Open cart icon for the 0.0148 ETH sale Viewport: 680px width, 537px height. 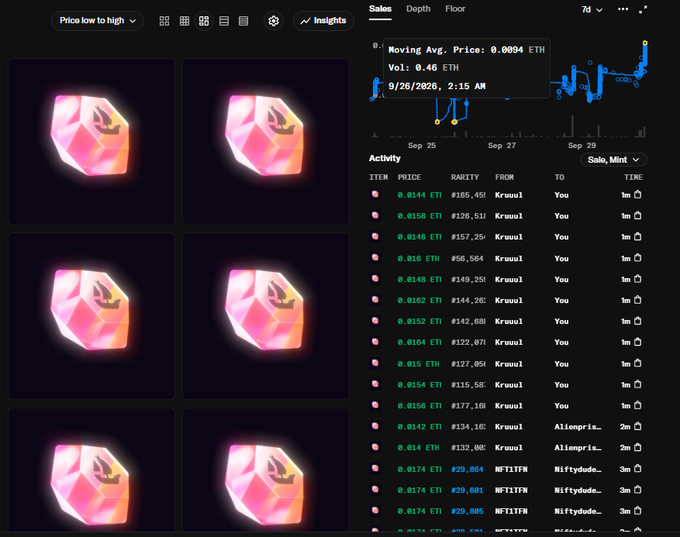638,279
